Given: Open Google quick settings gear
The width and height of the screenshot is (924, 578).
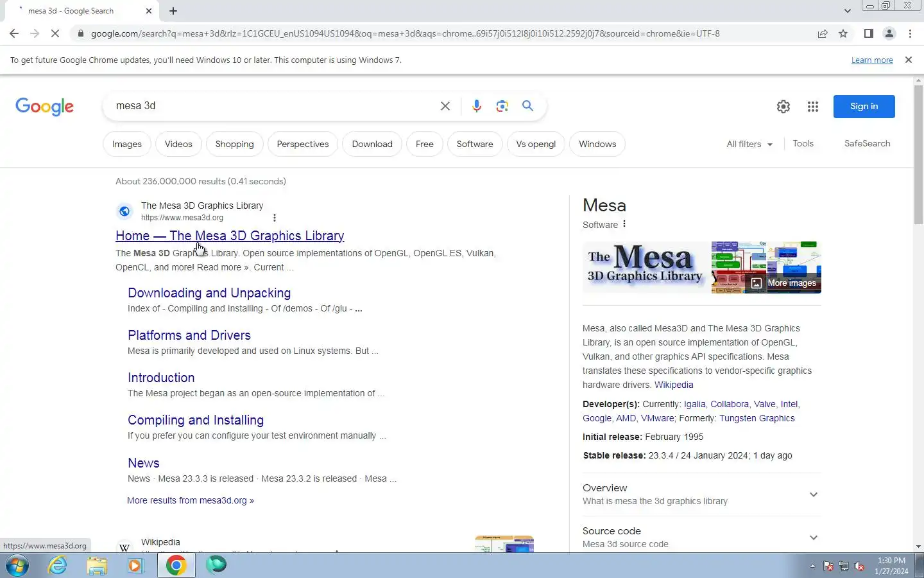Looking at the screenshot, I should point(783,107).
